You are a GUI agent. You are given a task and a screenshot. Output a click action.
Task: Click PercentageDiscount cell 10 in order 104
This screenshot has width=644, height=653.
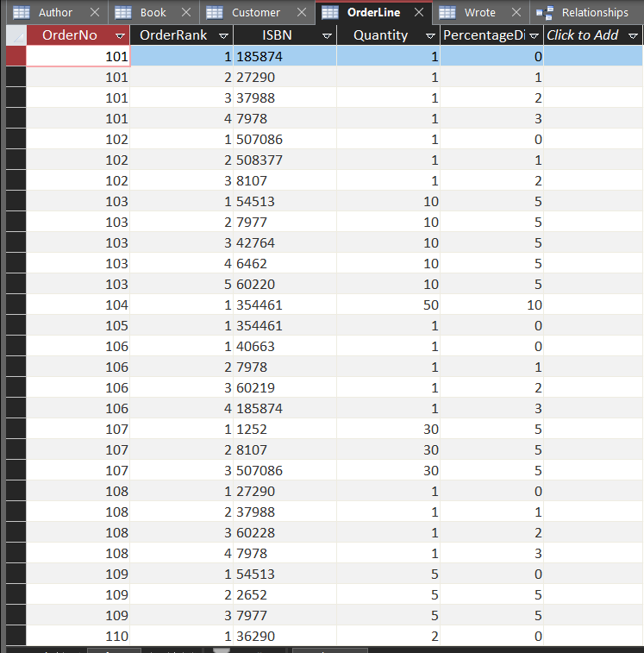pyautogui.click(x=492, y=305)
